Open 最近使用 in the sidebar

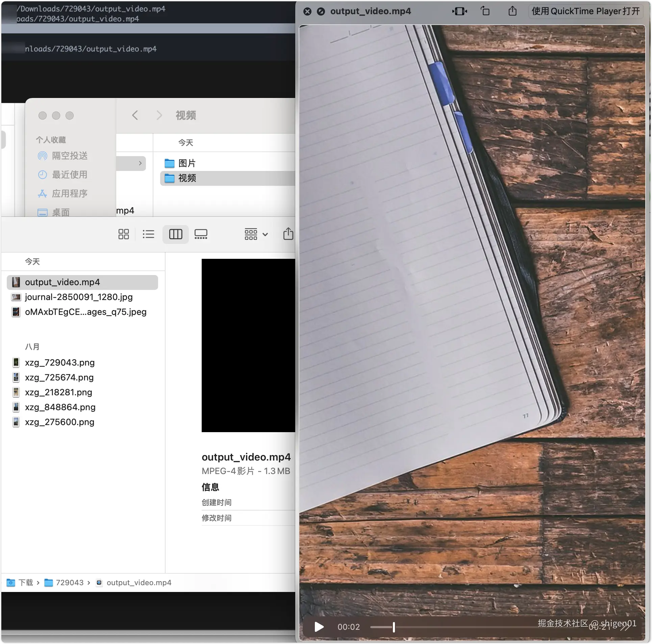point(69,175)
